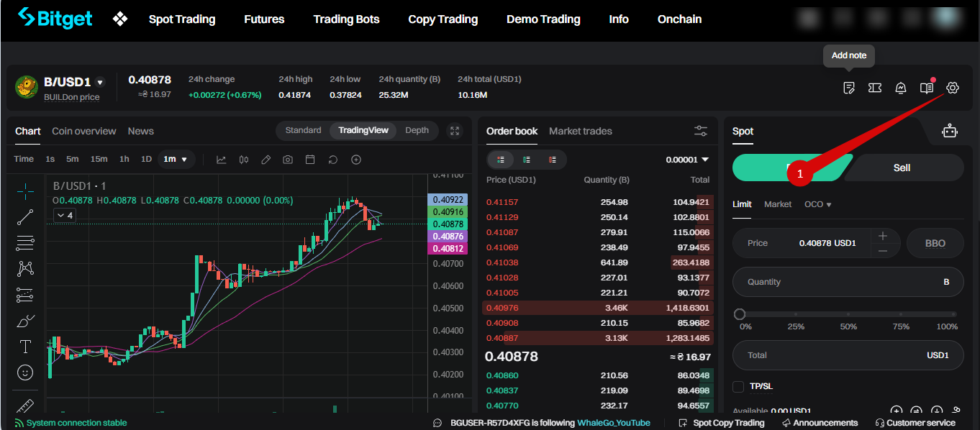Select the Standard chart view
The height and width of the screenshot is (430, 980).
click(303, 130)
